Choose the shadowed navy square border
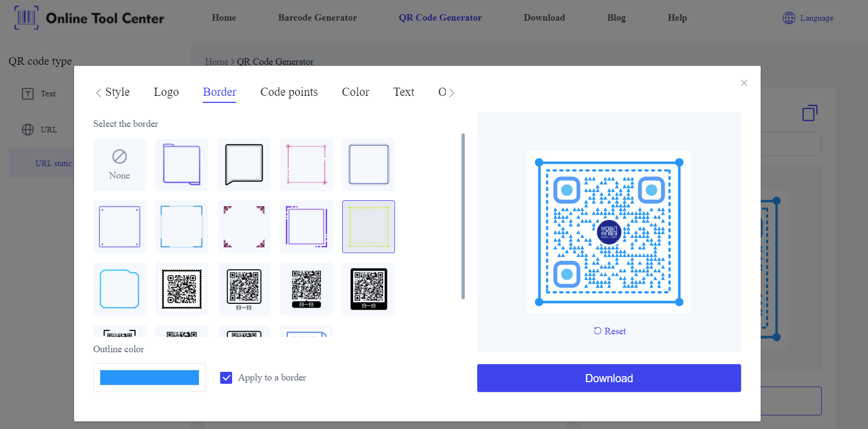This screenshot has height=429, width=868. coord(368,164)
